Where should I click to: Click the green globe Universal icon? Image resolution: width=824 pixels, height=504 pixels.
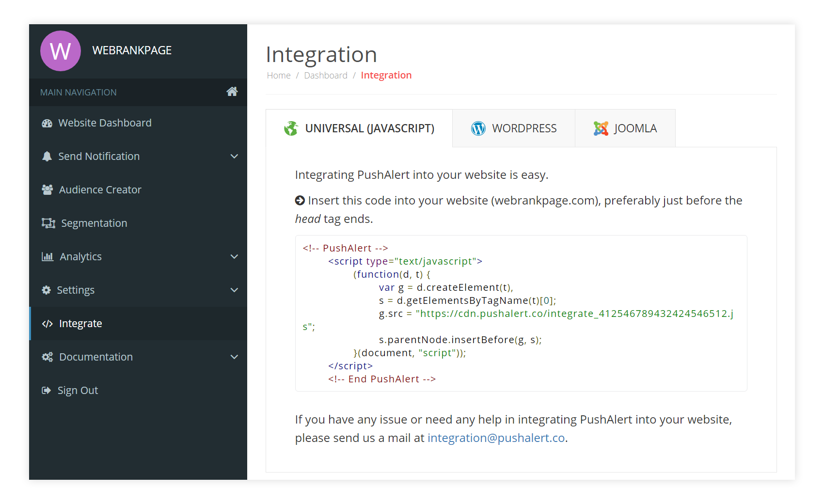tap(291, 128)
